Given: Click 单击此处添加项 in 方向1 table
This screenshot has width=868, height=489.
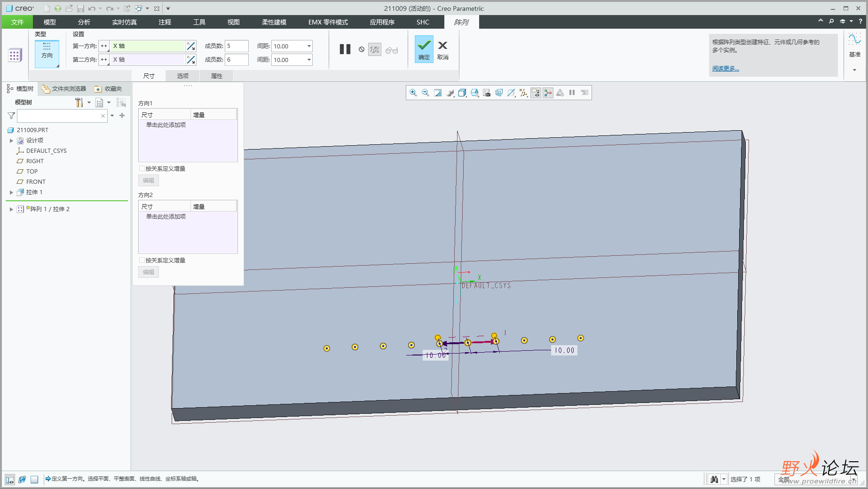Looking at the screenshot, I should click(x=166, y=125).
